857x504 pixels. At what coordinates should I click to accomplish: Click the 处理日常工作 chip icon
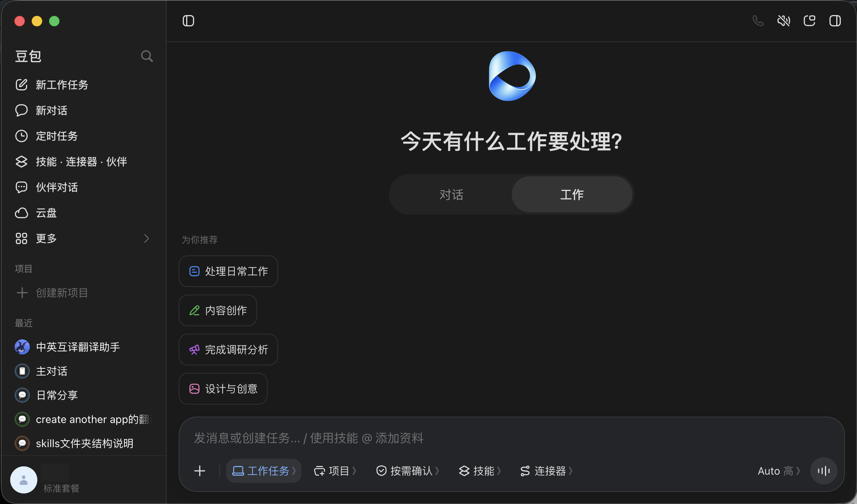pos(194,271)
